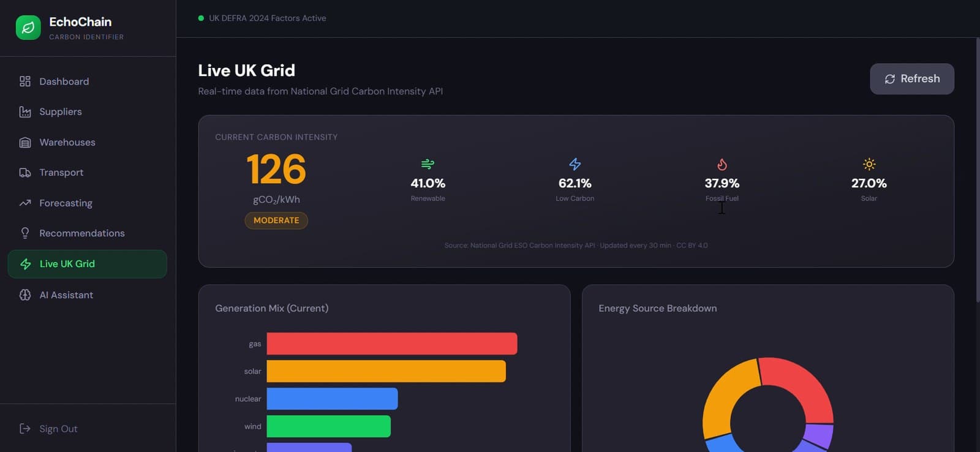The width and height of the screenshot is (980, 452).
Task: Click the gCO₂/kWh unit label
Action: click(276, 200)
